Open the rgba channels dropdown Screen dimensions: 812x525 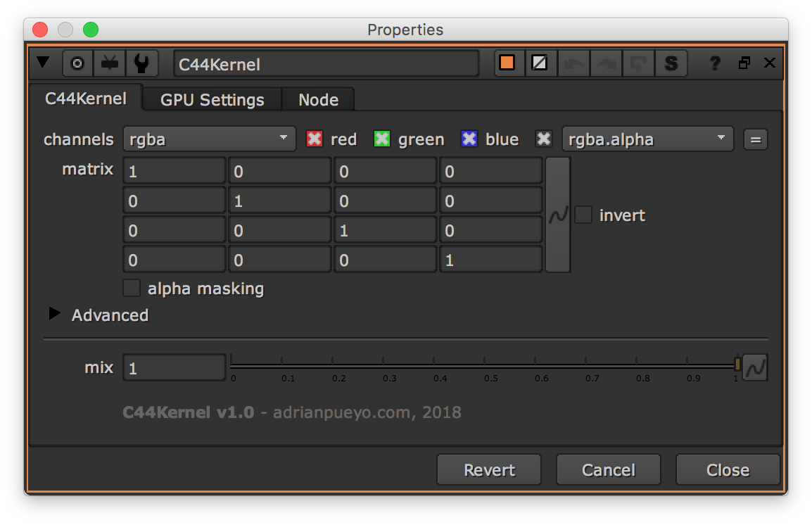coord(209,139)
